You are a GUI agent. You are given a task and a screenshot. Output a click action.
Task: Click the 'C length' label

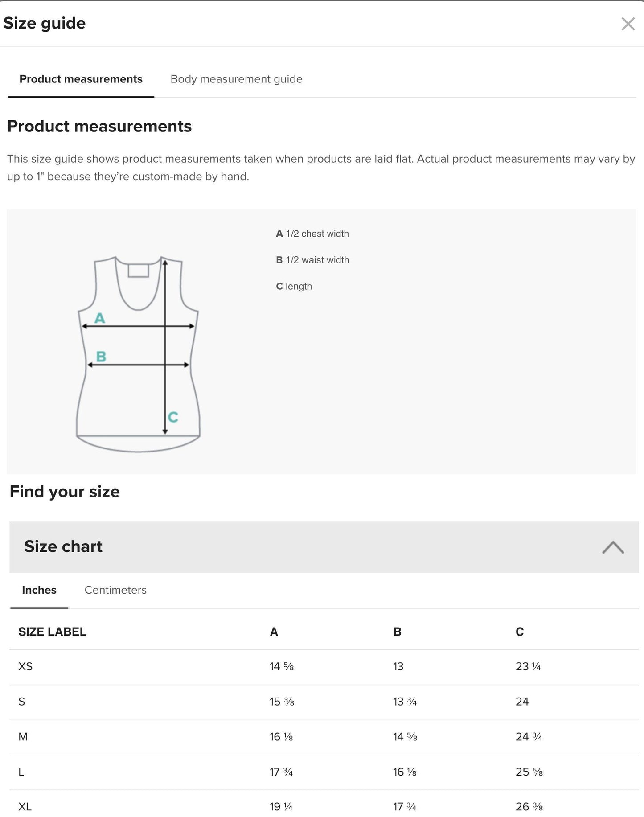point(294,286)
